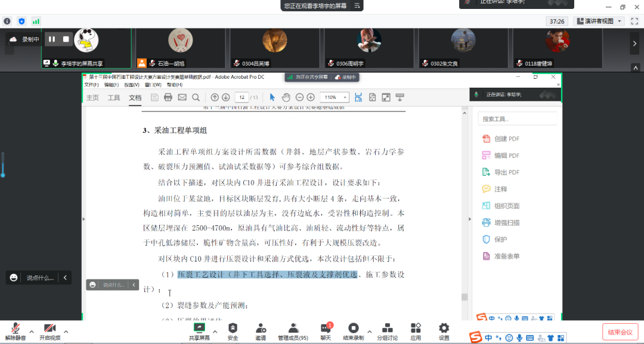Pause the cloud recording
Screen dimensions: 644x344
52,39
